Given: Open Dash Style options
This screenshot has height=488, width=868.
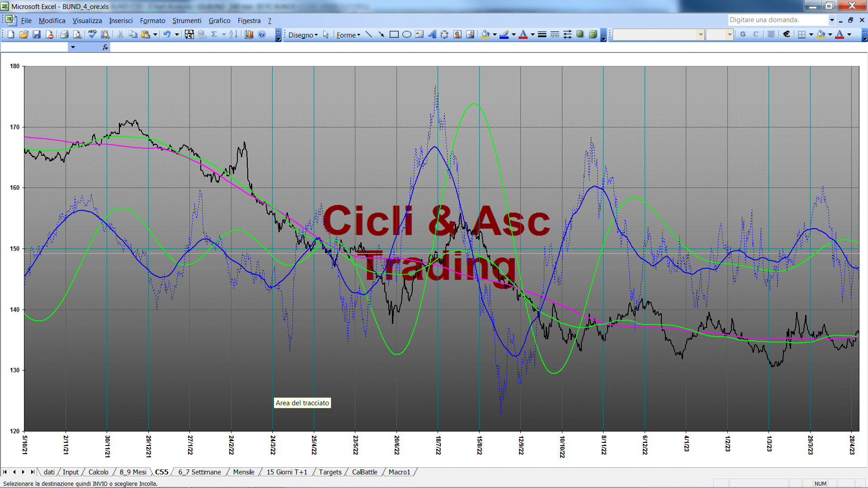Looking at the screenshot, I should click(x=555, y=35).
